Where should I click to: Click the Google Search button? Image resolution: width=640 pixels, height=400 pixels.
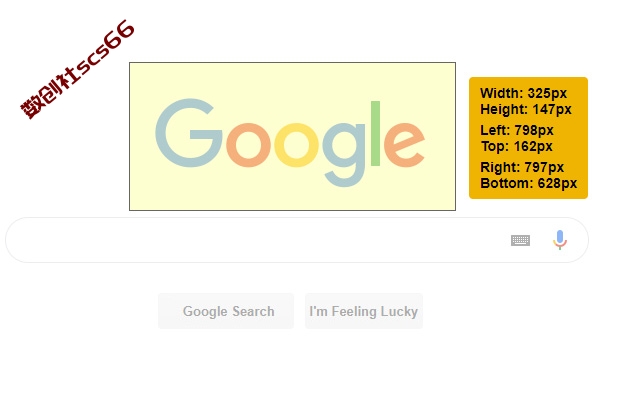click(226, 311)
